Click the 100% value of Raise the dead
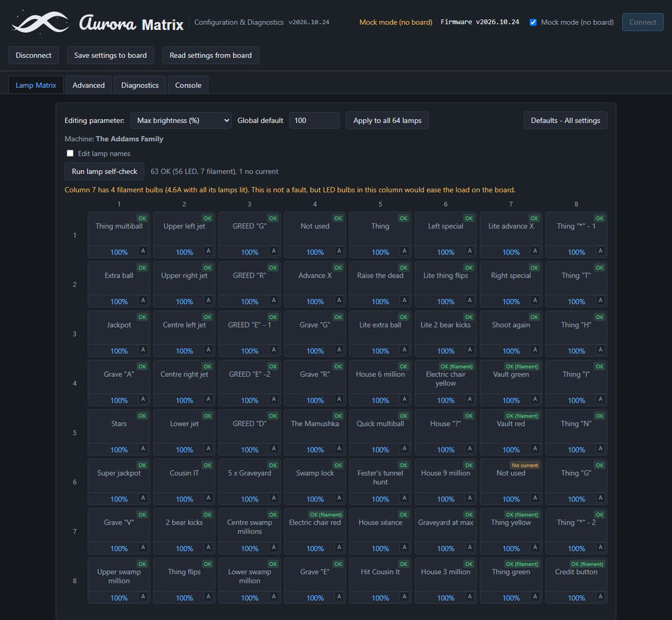672x620 pixels. click(380, 301)
